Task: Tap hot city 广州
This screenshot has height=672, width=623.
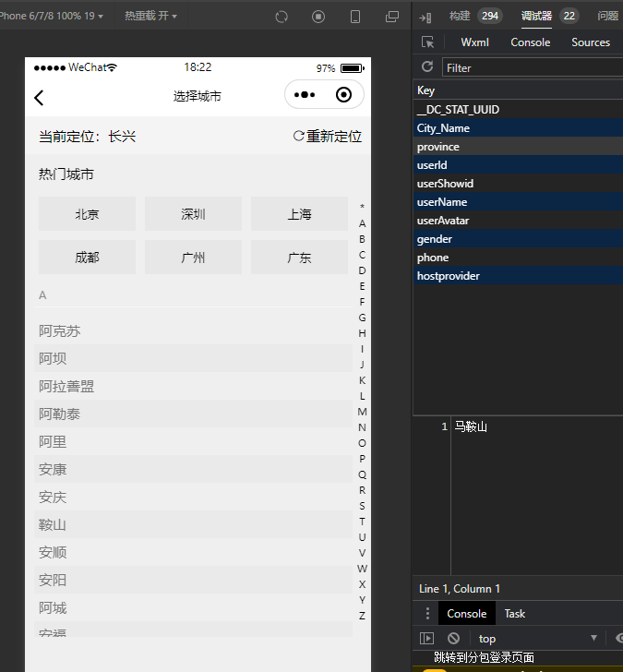Action: (x=193, y=258)
